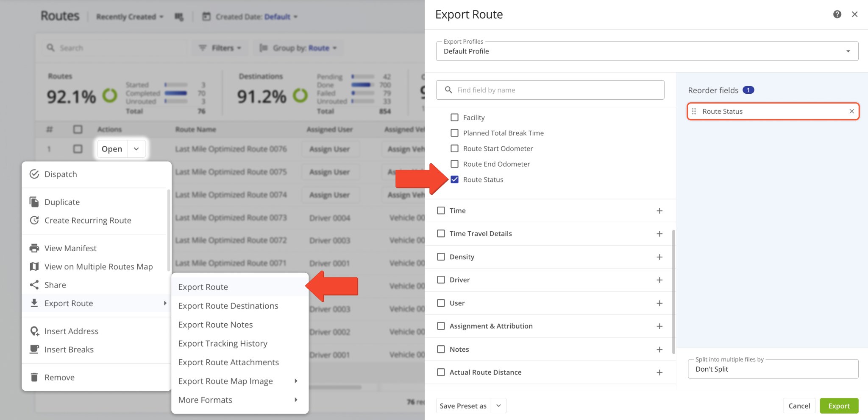Click the help question mark icon
Image resolution: width=868 pixels, height=420 pixels.
tap(837, 14)
